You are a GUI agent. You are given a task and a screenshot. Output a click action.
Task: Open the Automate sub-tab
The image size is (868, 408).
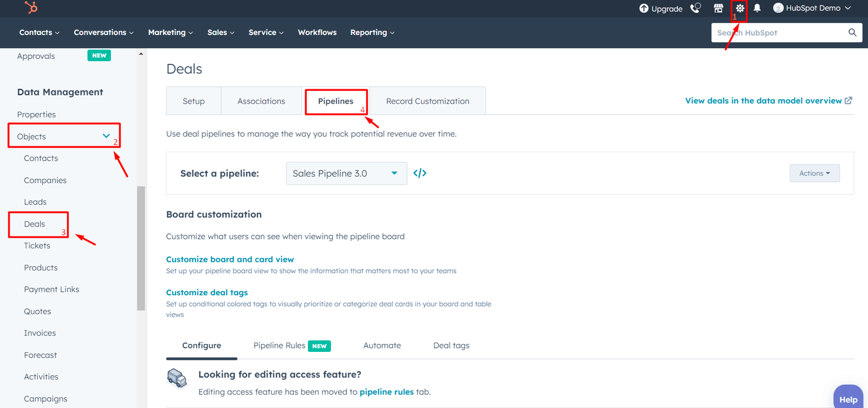[382, 345]
